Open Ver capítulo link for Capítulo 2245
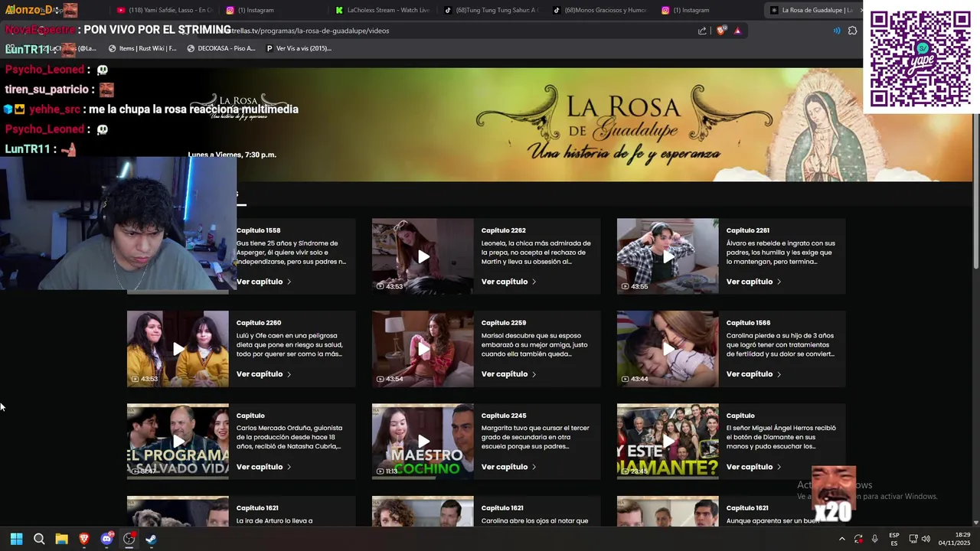 508,467
